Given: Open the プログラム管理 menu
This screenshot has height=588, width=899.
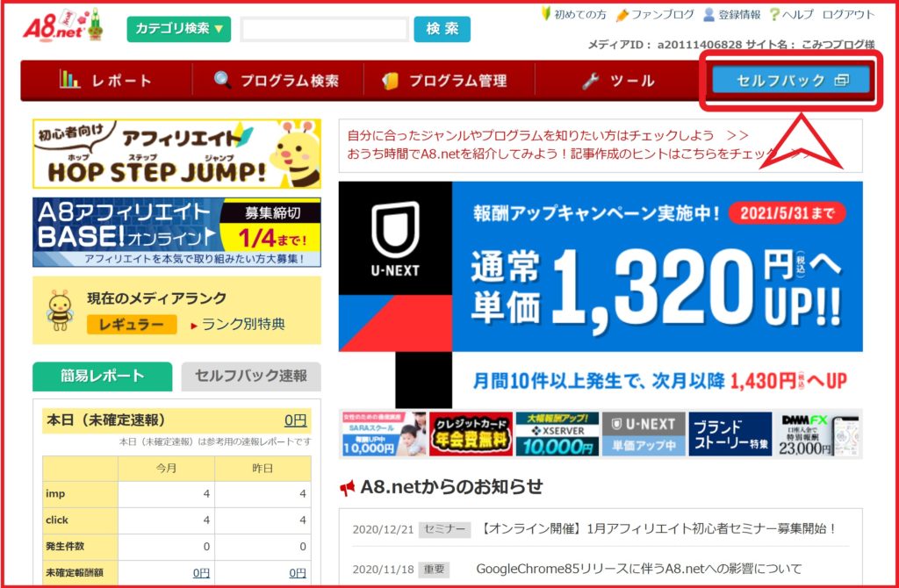Looking at the screenshot, I should [449, 80].
